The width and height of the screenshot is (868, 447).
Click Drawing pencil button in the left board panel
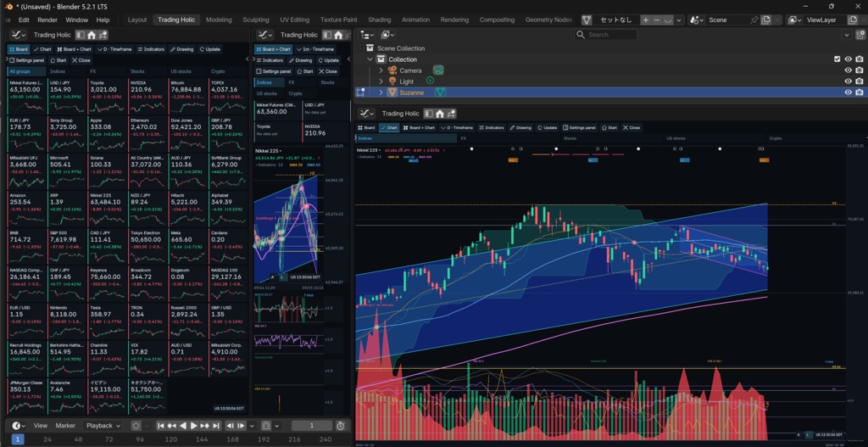point(181,49)
